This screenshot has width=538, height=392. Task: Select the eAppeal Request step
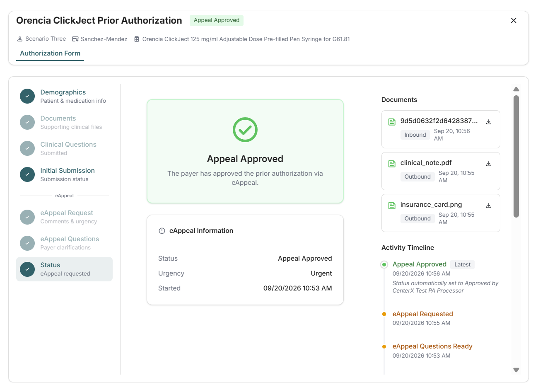click(64, 217)
